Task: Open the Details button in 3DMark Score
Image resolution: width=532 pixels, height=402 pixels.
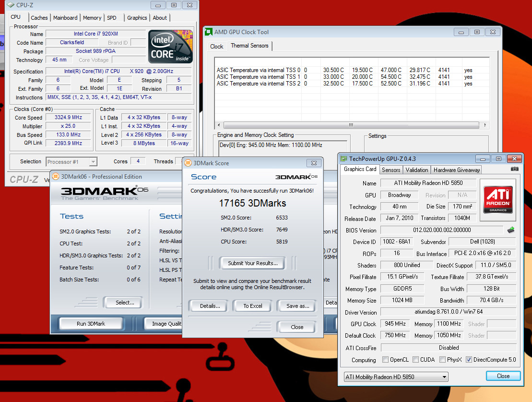Action: [210, 306]
